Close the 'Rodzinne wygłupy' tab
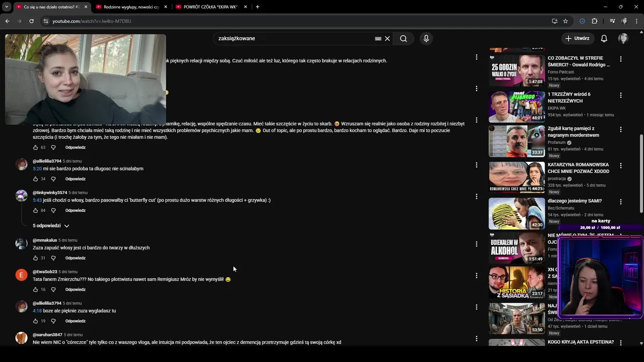The height and width of the screenshot is (362, 644). coord(166,7)
